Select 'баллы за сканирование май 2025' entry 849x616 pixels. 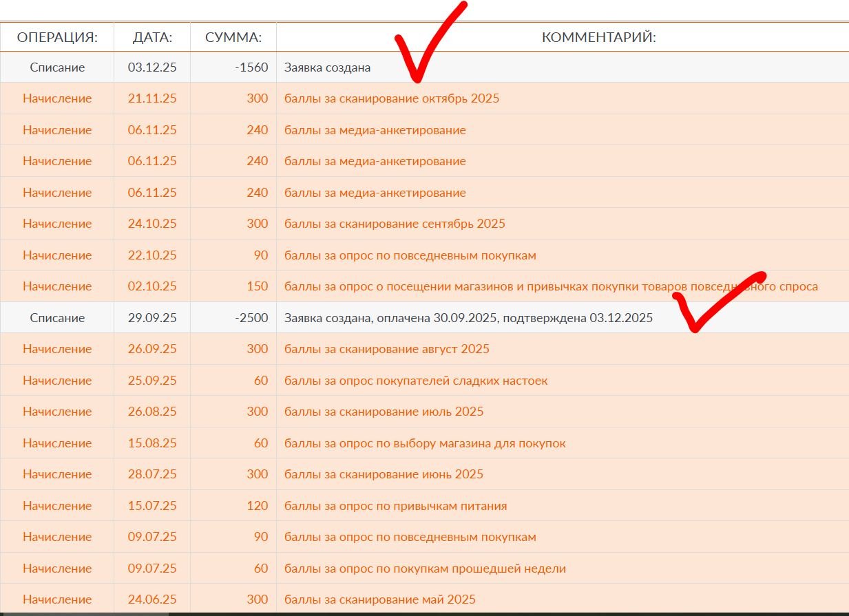tap(379, 599)
